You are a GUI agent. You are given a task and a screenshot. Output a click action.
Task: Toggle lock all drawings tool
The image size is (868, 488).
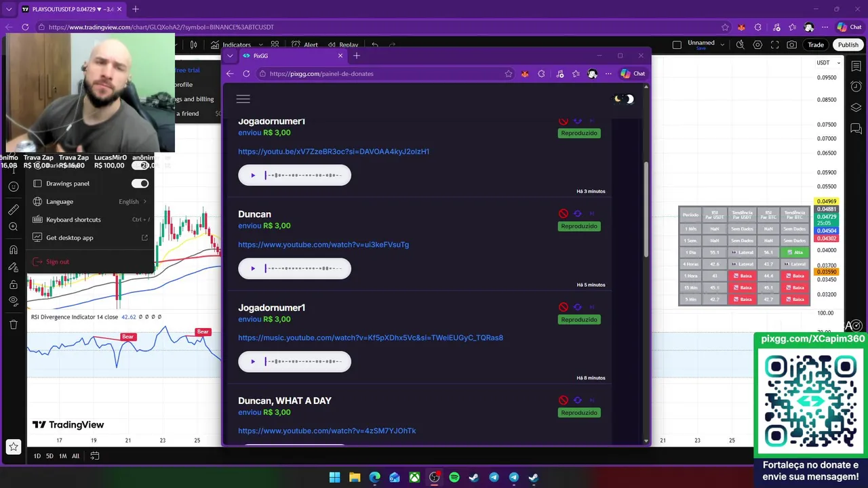coord(13,284)
